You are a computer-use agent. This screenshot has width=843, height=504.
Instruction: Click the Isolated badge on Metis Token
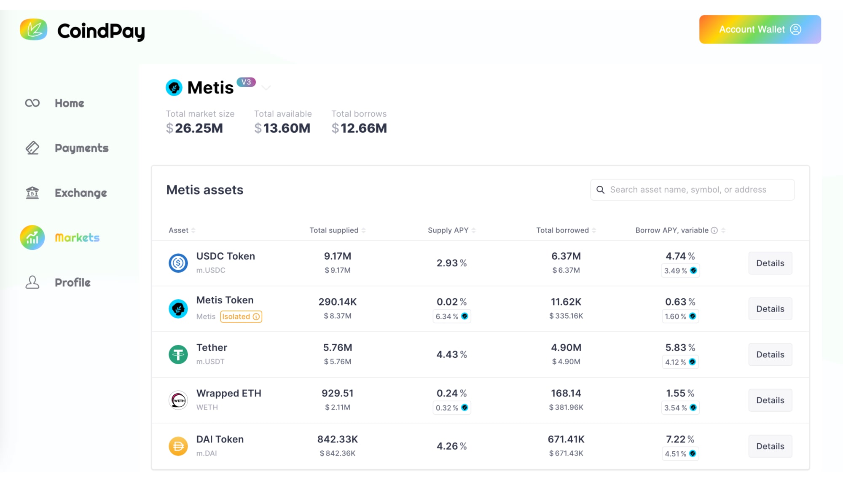point(241,316)
